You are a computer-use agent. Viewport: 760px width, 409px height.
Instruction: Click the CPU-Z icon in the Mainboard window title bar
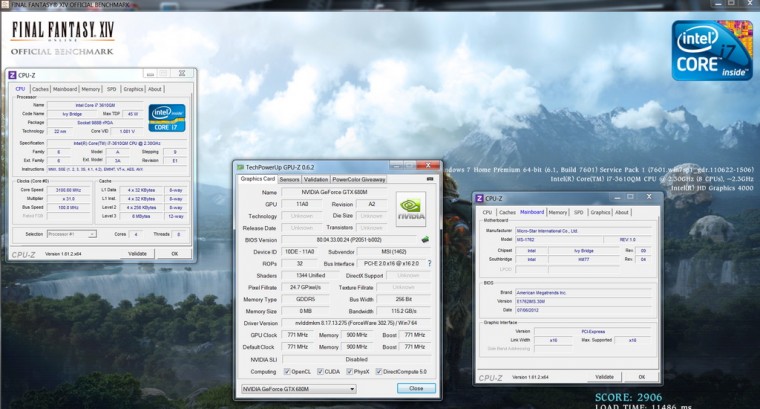(x=482, y=199)
